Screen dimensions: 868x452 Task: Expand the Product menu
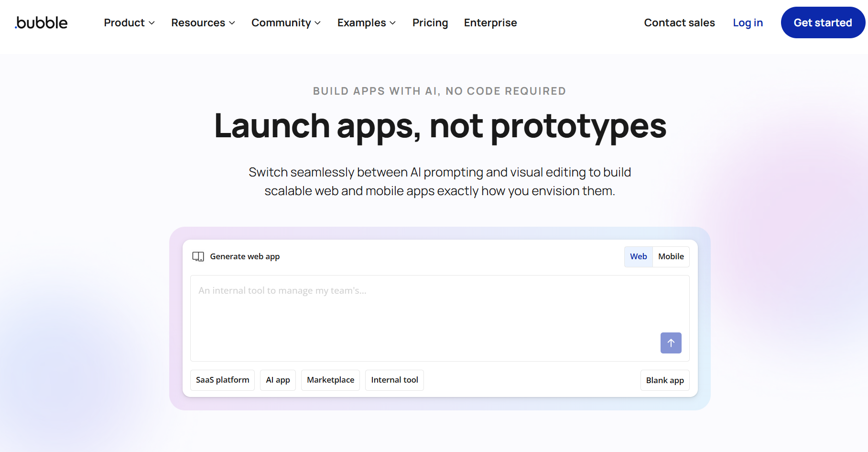pyautogui.click(x=129, y=22)
